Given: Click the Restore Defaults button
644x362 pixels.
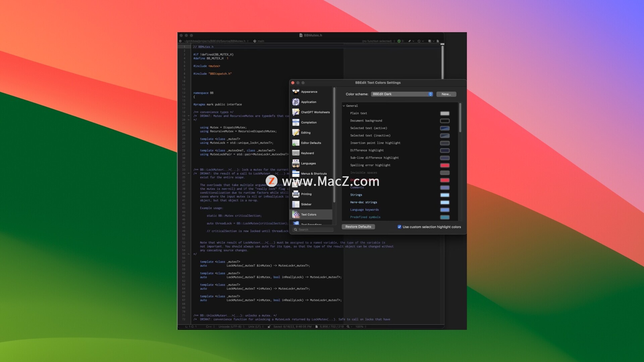Looking at the screenshot, I should [358, 227].
